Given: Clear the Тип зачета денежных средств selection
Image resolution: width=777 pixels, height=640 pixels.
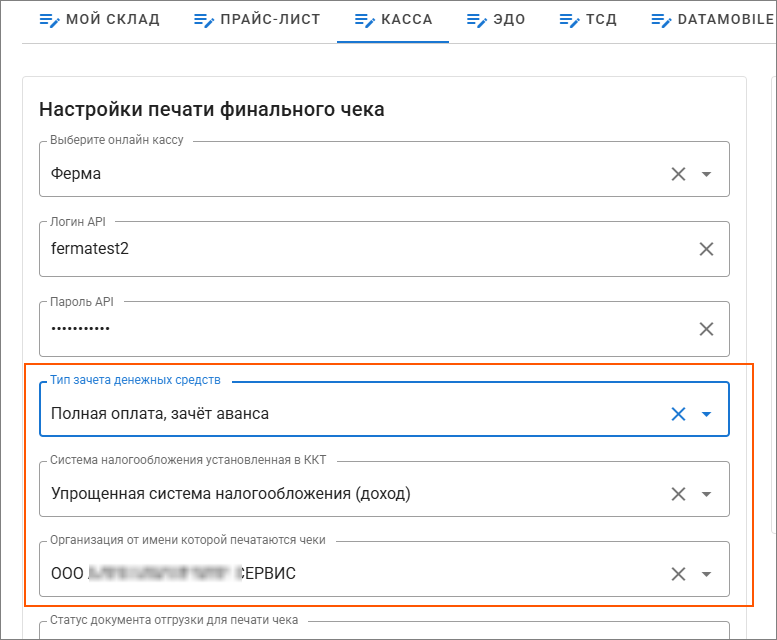Looking at the screenshot, I should click(678, 414).
